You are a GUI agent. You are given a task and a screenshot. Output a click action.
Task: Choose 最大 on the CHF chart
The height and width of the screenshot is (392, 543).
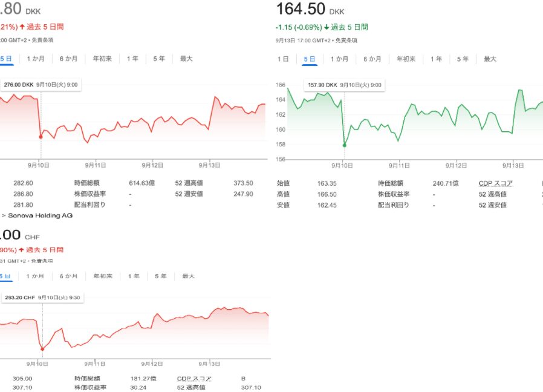click(x=187, y=276)
